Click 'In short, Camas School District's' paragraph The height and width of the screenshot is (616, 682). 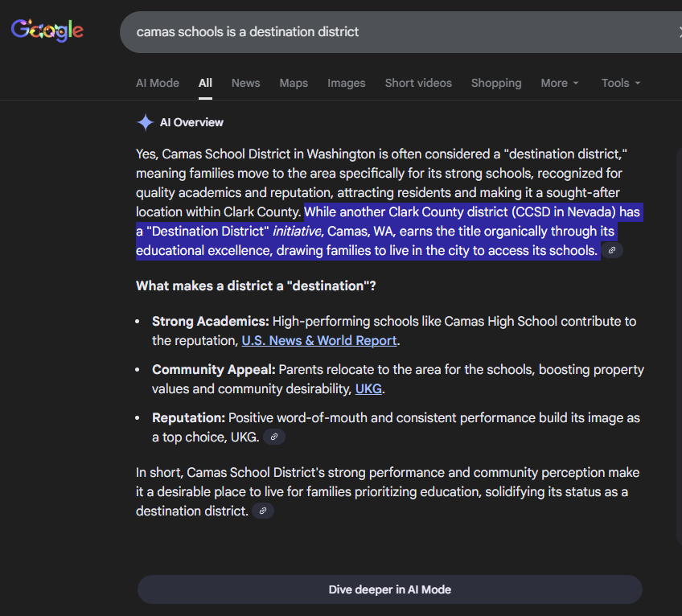coord(388,491)
